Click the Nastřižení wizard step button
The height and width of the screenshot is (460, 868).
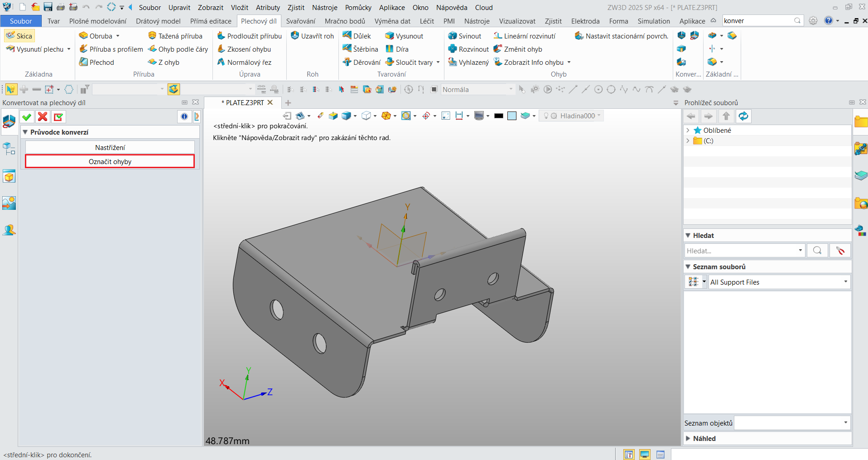point(110,147)
